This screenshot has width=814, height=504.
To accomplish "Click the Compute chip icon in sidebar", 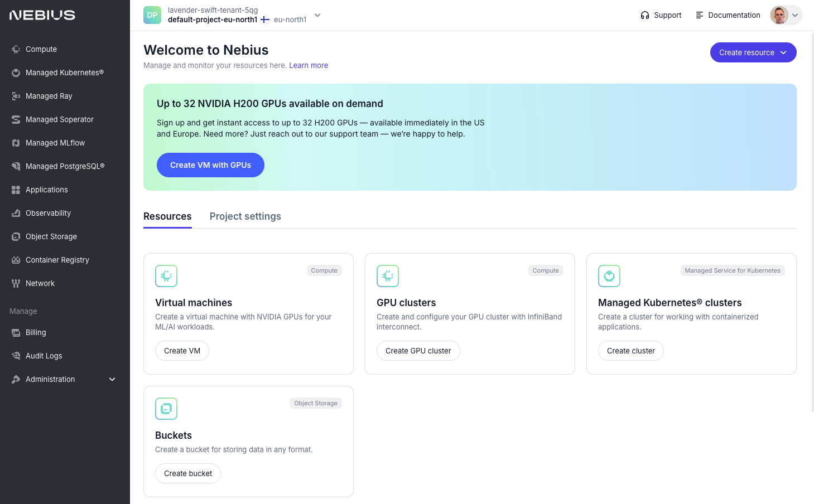I will pyautogui.click(x=16, y=49).
